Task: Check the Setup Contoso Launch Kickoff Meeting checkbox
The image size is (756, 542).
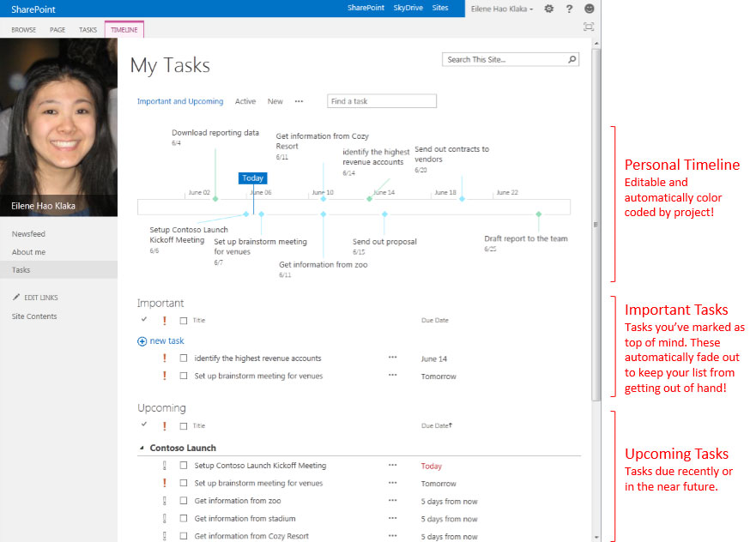Action: pos(184,466)
